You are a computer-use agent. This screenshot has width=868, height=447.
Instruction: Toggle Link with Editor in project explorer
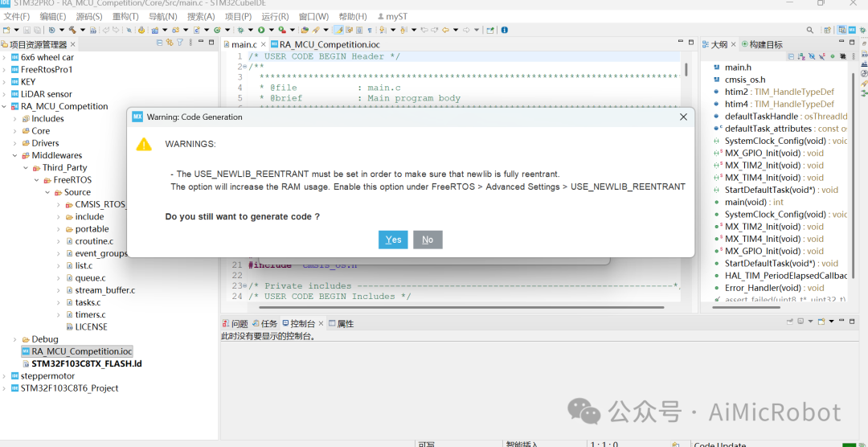pos(170,43)
